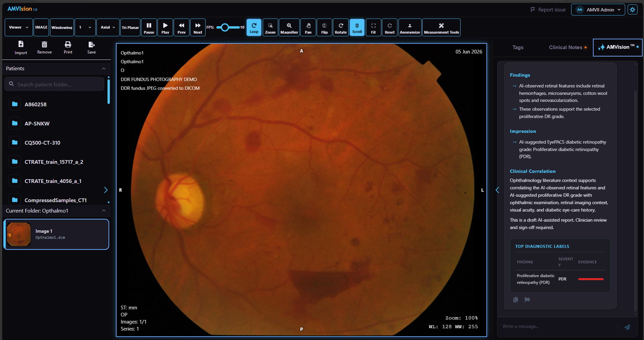Click the IMAGE toolbar button

pos(41,28)
